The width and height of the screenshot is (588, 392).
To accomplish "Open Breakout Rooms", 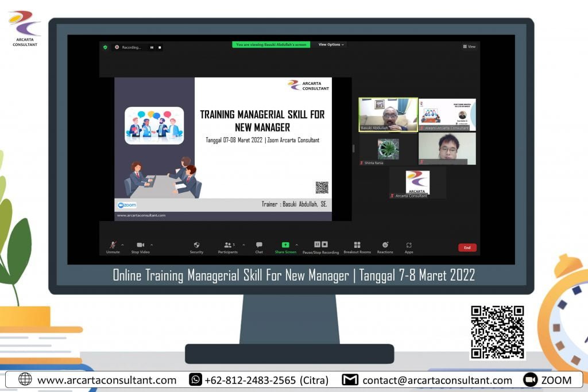I will tap(357, 245).
